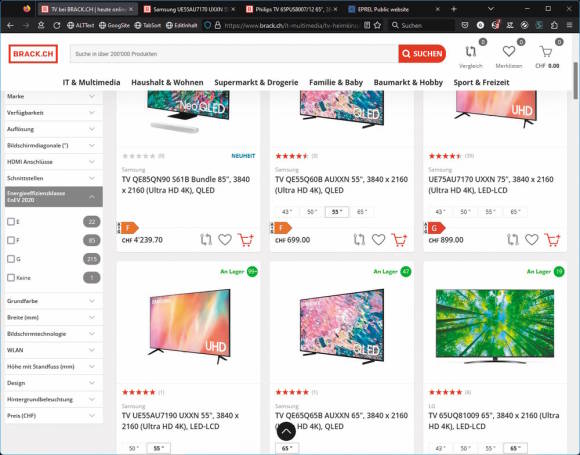Open a new browser tab with plus
The image size is (580, 455).
[454, 9]
